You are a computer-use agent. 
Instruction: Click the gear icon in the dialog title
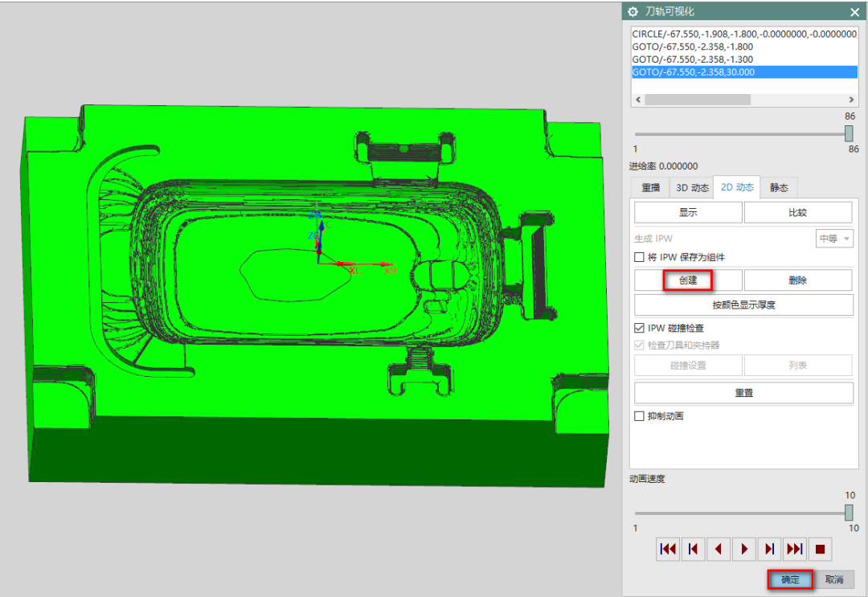633,11
